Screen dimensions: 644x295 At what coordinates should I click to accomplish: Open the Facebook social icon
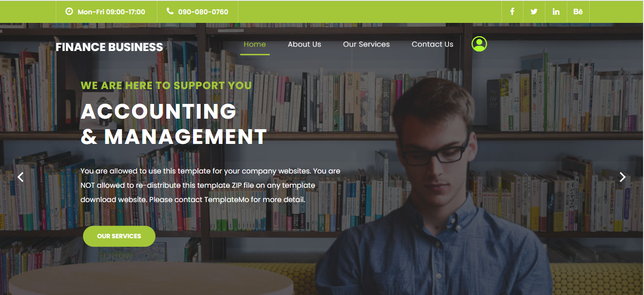pyautogui.click(x=512, y=11)
